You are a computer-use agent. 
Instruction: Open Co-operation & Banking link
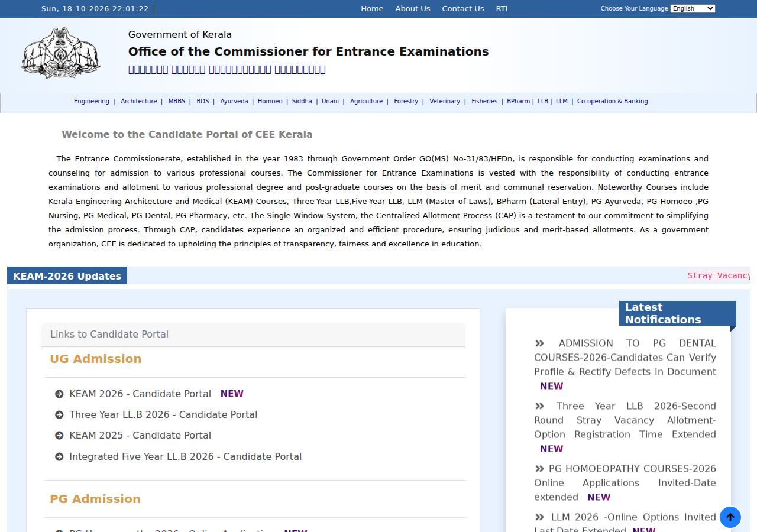point(613,102)
